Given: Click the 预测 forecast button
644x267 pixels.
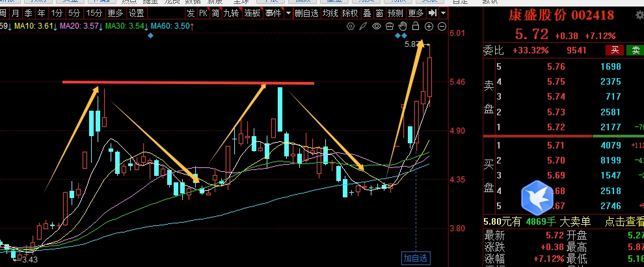Looking at the screenshot, I should [396, 13].
